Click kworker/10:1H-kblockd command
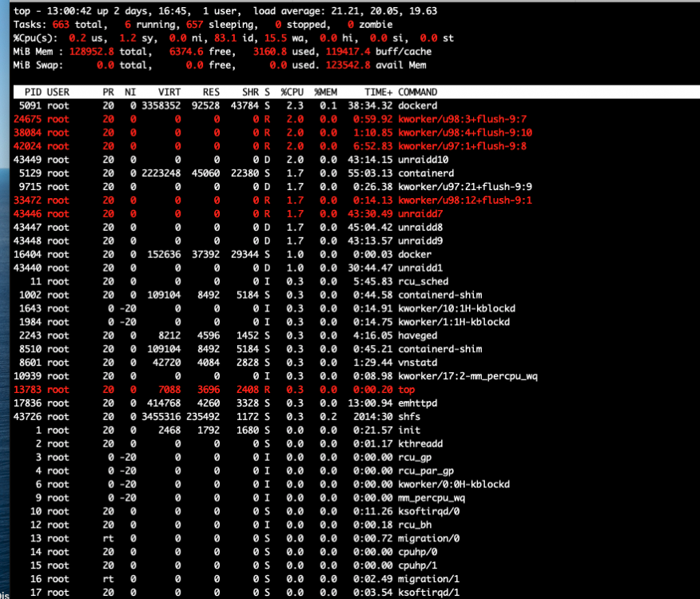Screen dimensions: 700x599 pos(457,308)
